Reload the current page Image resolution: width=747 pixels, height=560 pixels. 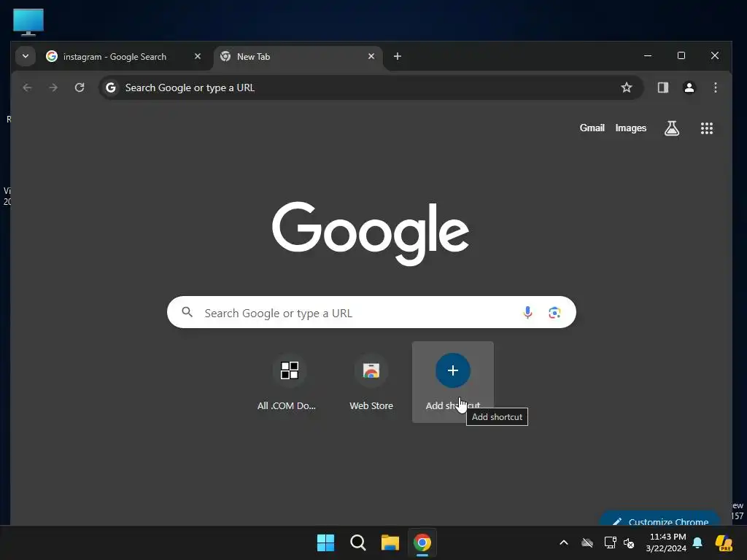[x=80, y=87]
